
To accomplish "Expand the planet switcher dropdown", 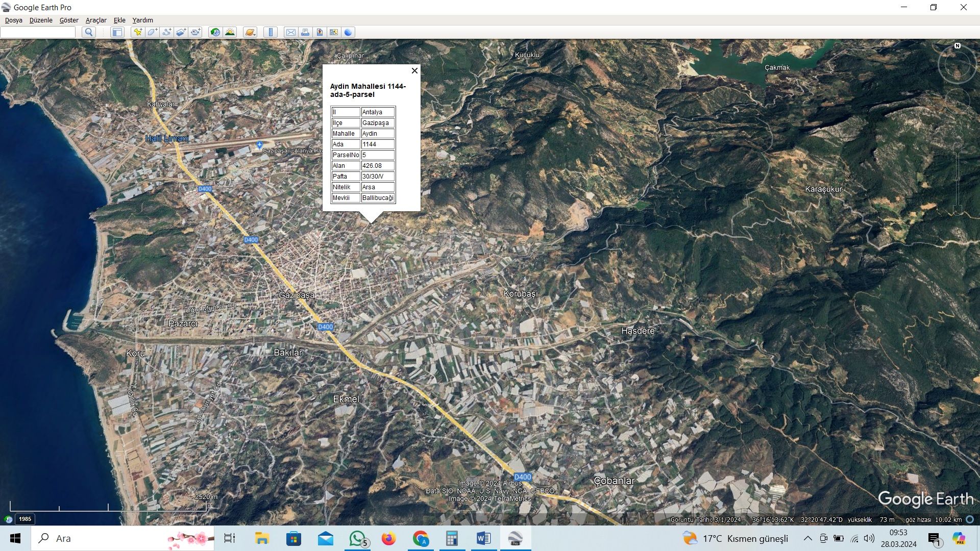I will (x=250, y=32).
